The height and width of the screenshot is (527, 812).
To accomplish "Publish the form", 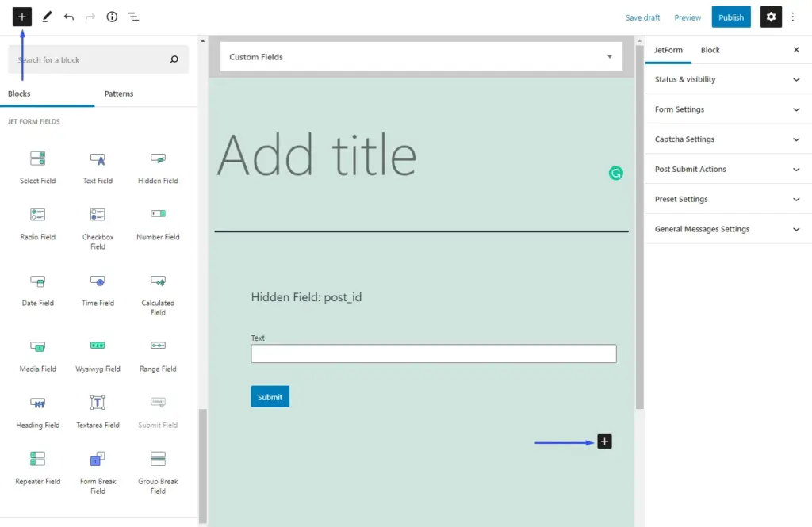I will tap(730, 16).
